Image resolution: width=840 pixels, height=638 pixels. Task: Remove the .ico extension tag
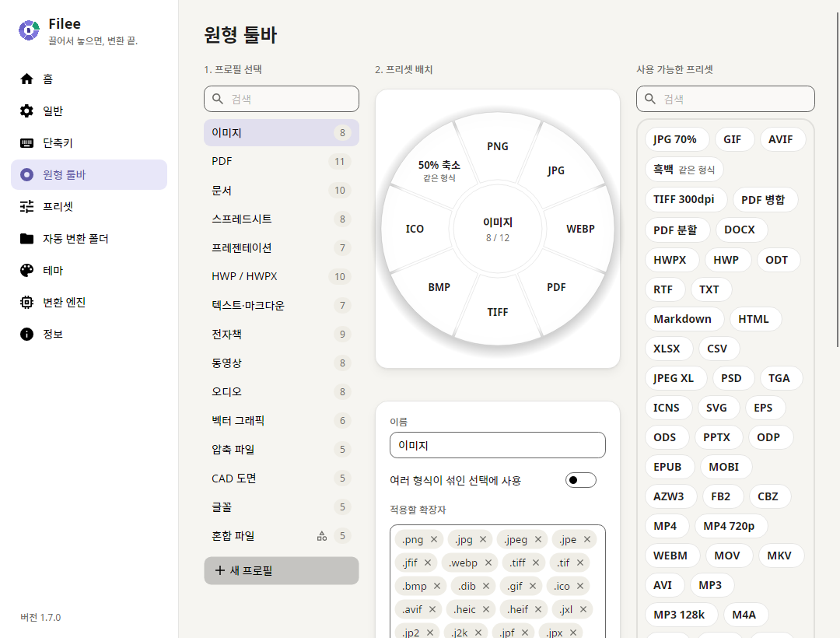(580, 586)
